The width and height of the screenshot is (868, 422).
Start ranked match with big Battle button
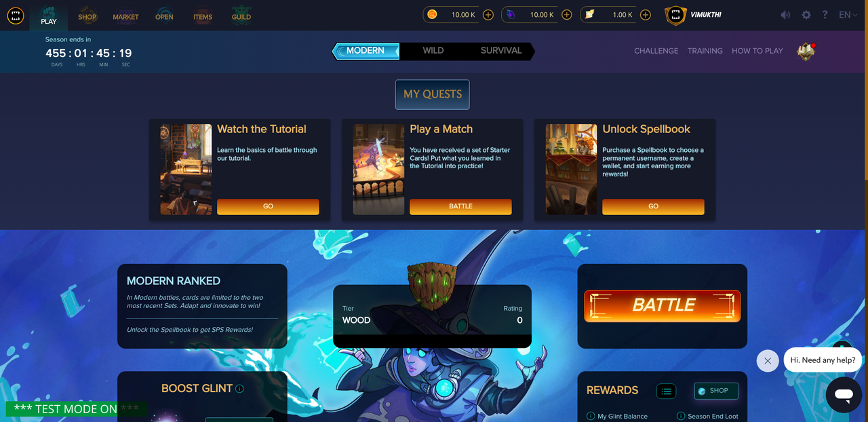pos(663,305)
